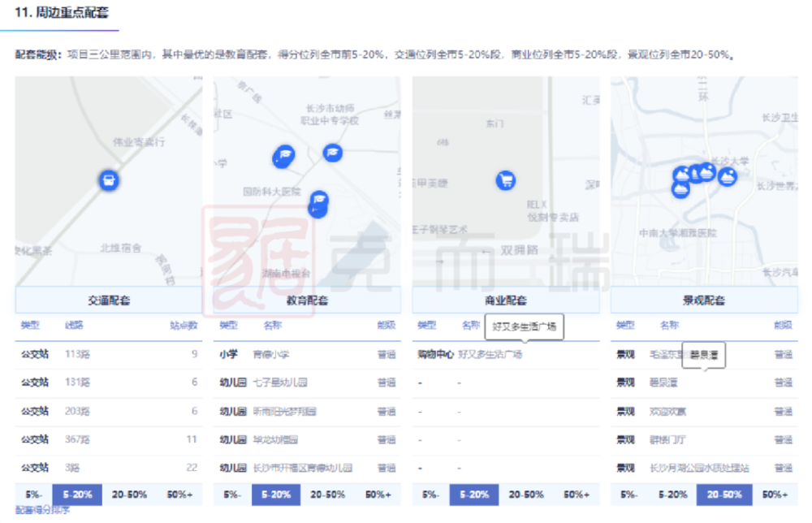Click the 配套得分排序 link
This screenshot has height=523, width=812.
coord(42,511)
